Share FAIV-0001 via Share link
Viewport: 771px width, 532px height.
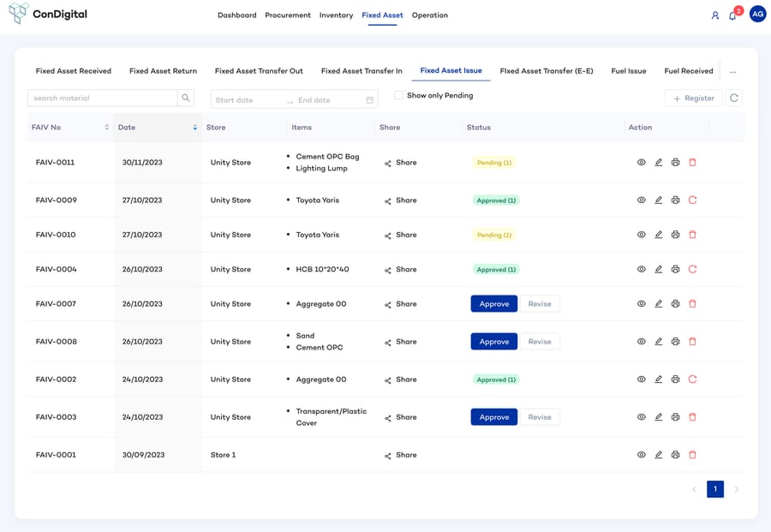click(400, 455)
